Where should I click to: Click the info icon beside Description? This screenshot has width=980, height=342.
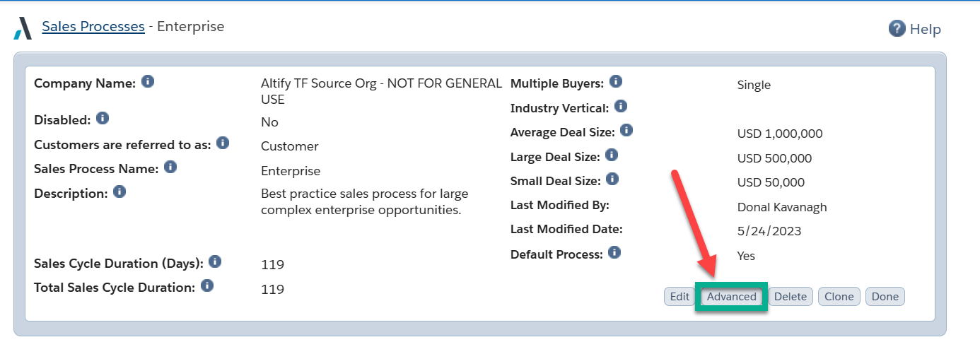point(119,191)
